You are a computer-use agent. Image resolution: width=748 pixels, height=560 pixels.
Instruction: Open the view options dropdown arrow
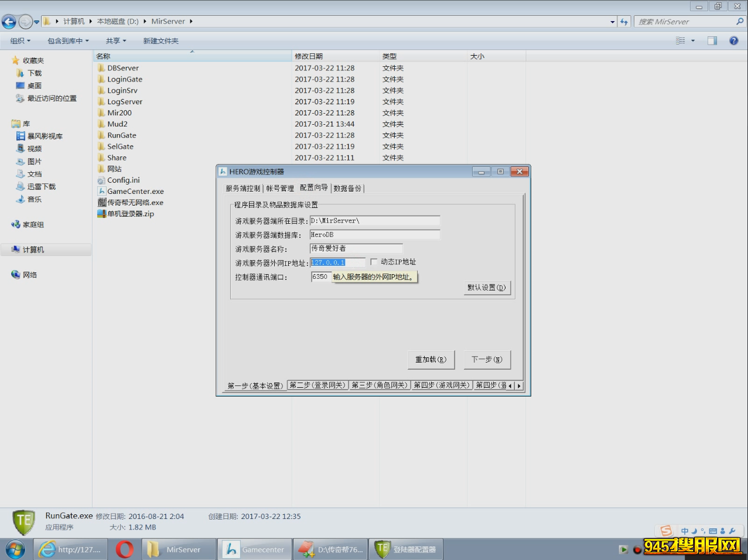pos(693,41)
